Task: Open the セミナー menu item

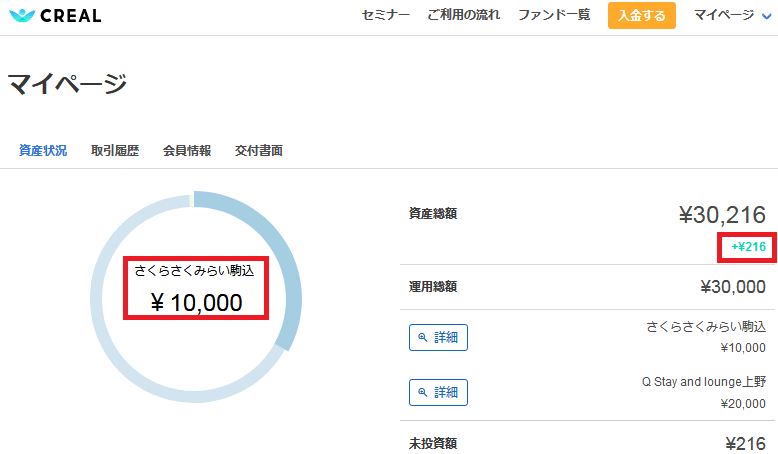Action: [386, 15]
